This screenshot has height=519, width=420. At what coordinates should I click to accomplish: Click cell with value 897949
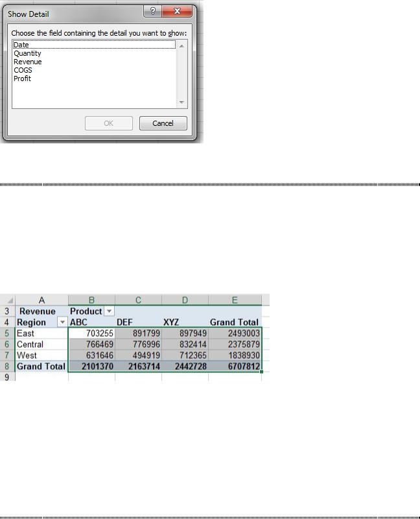[185, 333]
